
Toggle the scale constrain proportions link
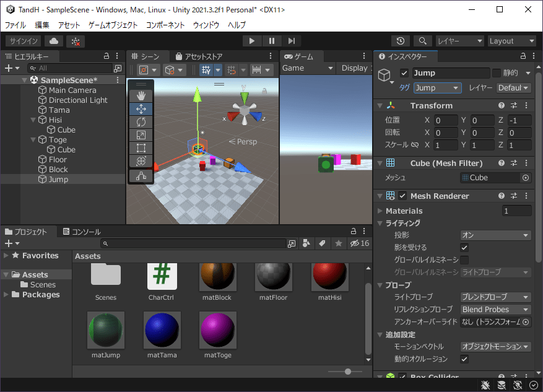pos(415,145)
